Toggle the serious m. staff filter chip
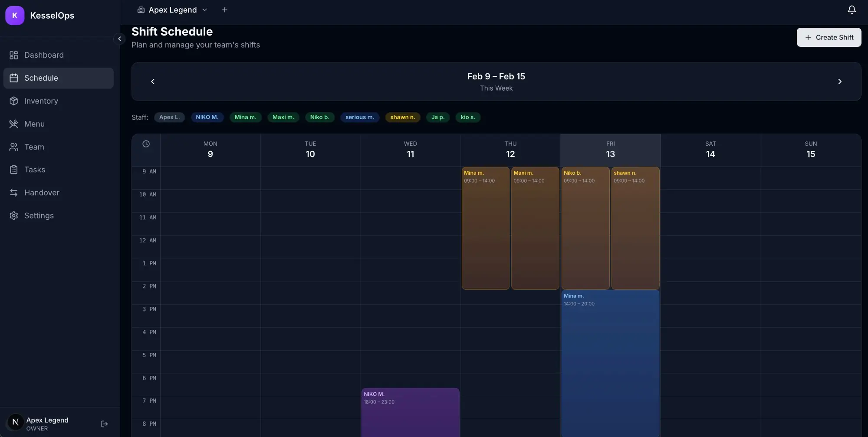 point(359,117)
